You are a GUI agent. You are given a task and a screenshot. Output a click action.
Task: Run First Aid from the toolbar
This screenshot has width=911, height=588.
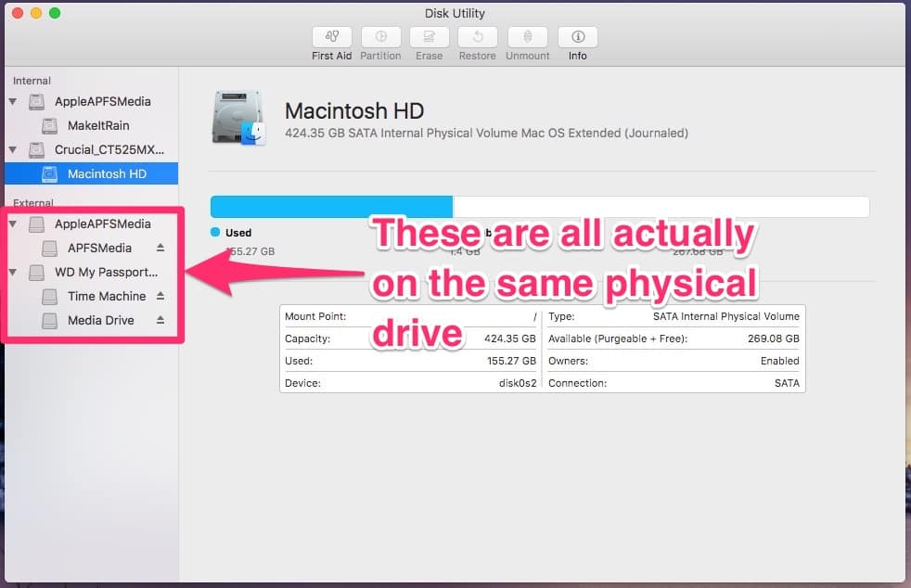point(332,37)
